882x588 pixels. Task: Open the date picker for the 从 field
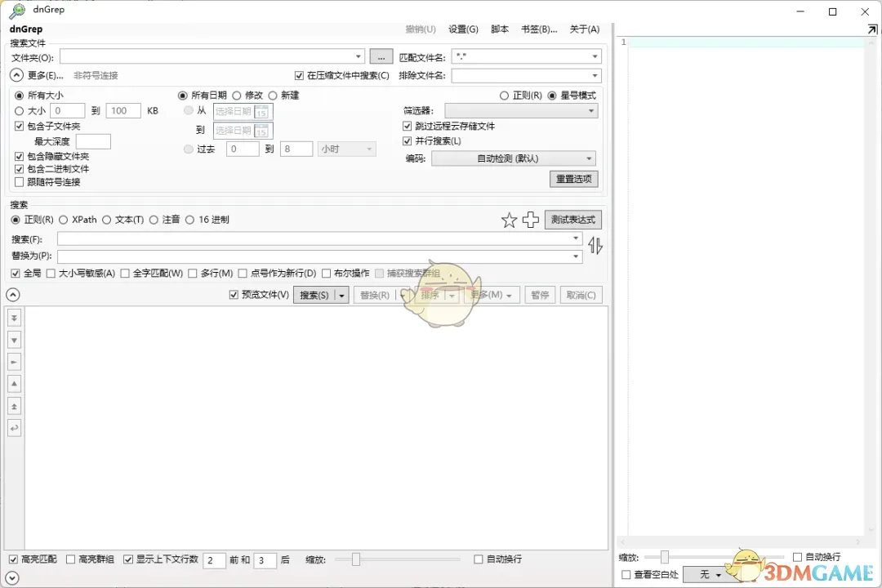tap(261, 111)
